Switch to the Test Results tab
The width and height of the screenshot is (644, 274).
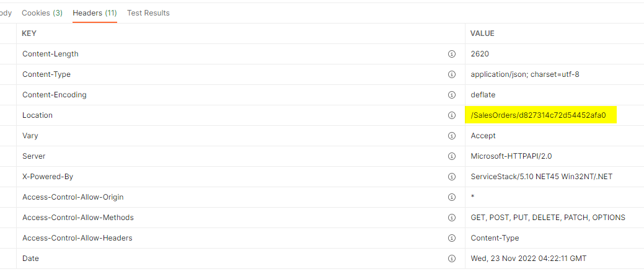click(x=148, y=13)
